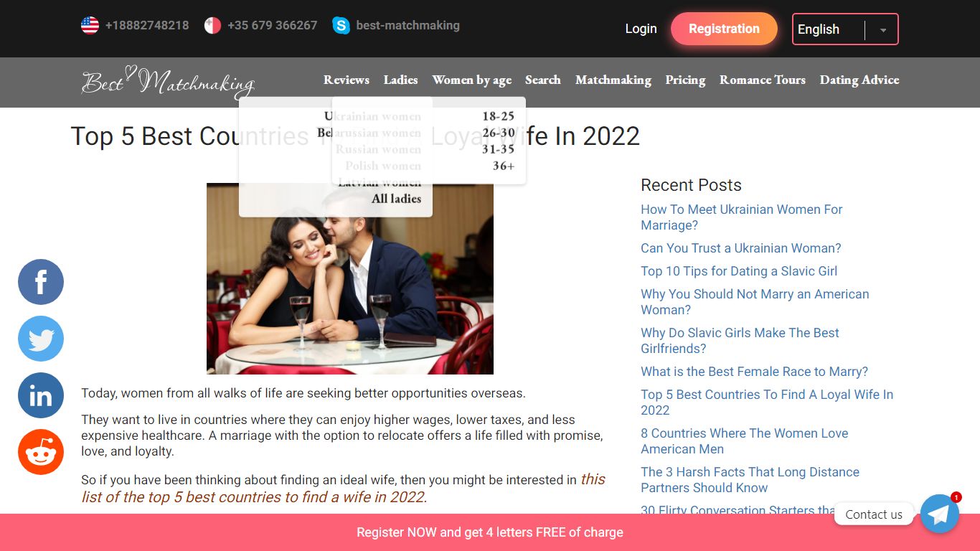Open How To Meet Ukrainian Women post
Screen dimensions: 980x551
741,217
